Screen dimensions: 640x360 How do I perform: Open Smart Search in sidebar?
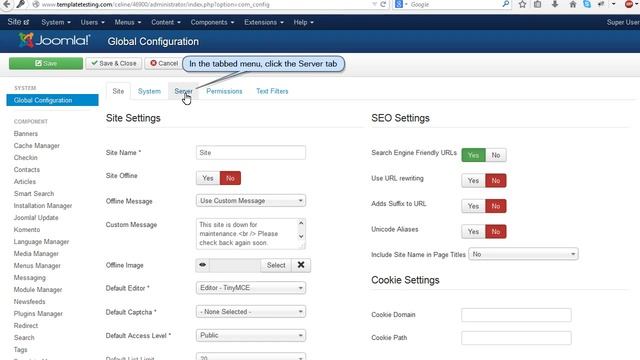pyautogui.click(x=34, y=193)
